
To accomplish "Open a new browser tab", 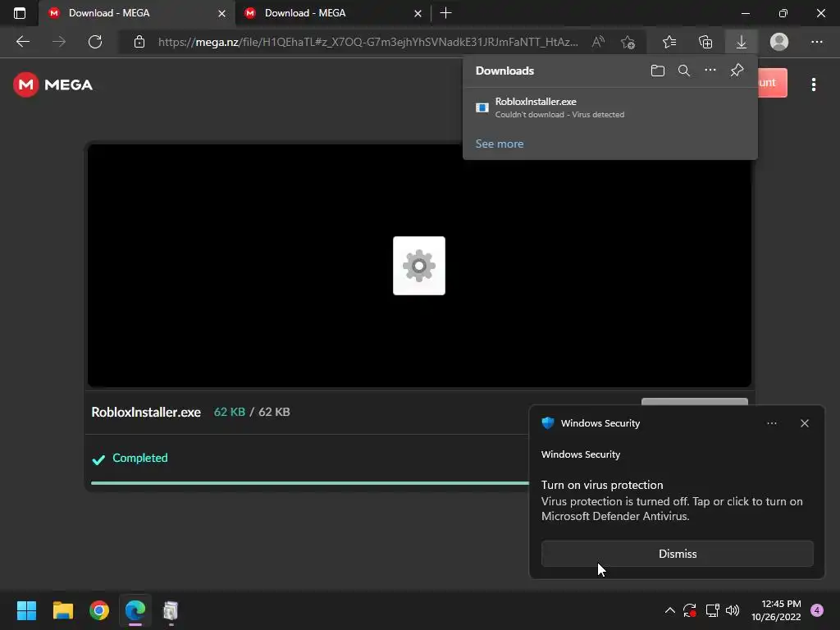I will 445,13.
